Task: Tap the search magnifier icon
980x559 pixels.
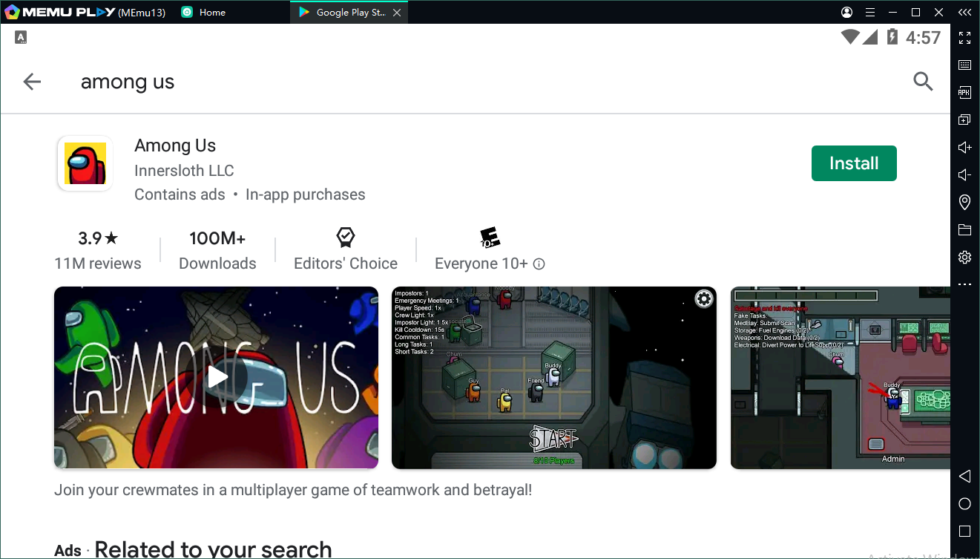Action: tap(923, 82)
